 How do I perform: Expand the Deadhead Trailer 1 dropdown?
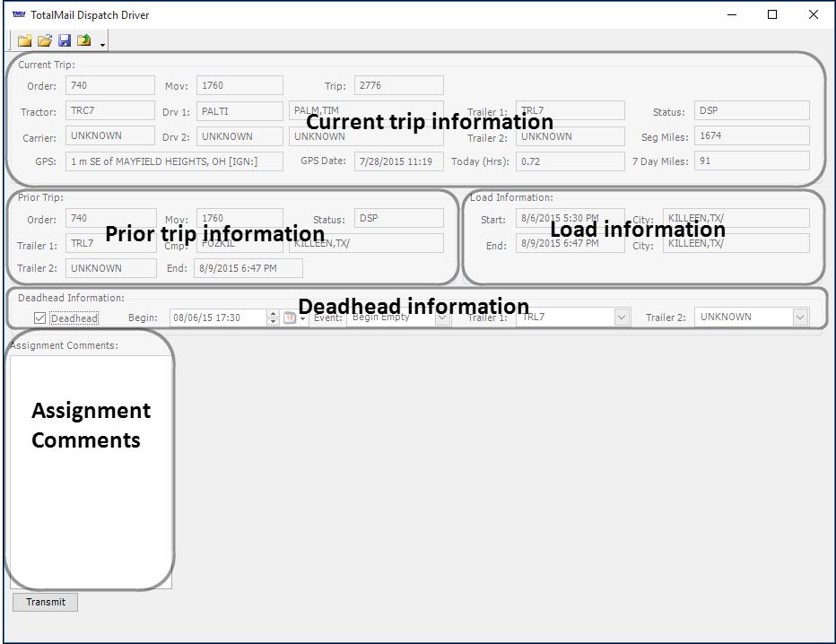coord(622,318)
